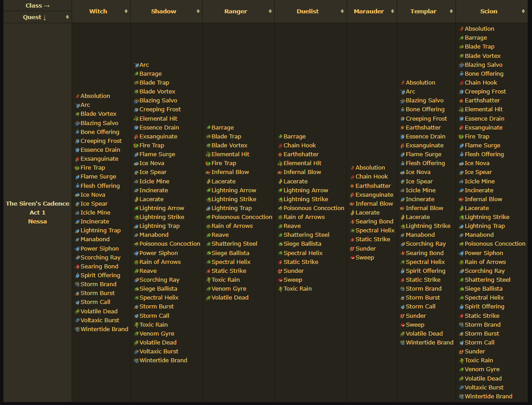Open Spectral Helix link in Marauder column
532x405 pixels.
(x=375, y=231)
